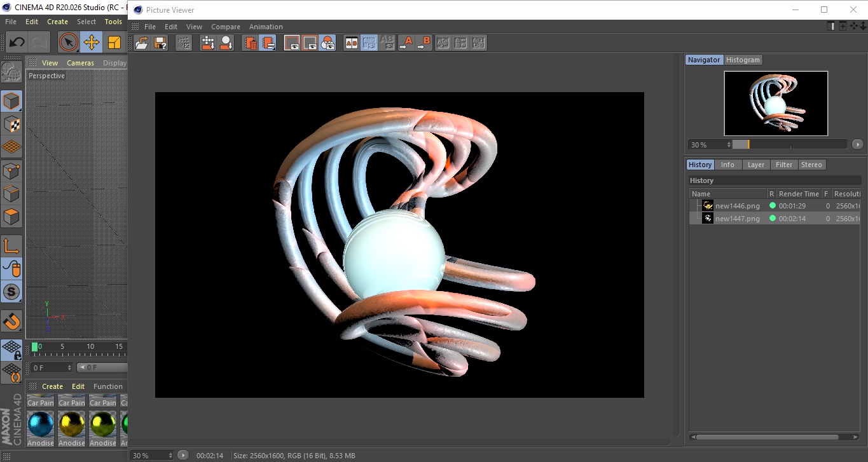Adjust the navigator 30 % zoom stepper
This screenshot has width=868, height=462.
coord(729,145)
